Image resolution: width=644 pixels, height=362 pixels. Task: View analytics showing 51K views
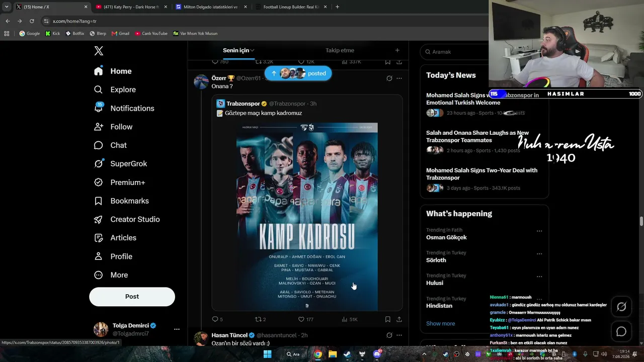click(349, 319)
